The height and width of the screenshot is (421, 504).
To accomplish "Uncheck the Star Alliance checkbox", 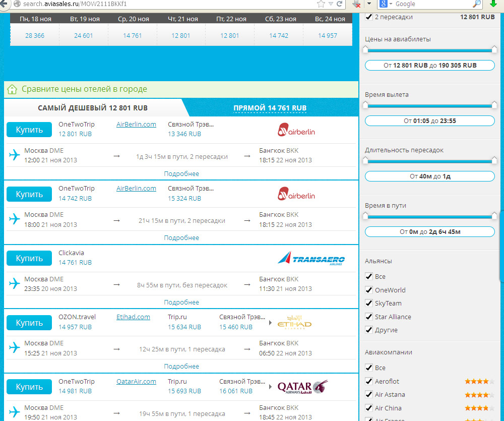I will tap(369, 317).
